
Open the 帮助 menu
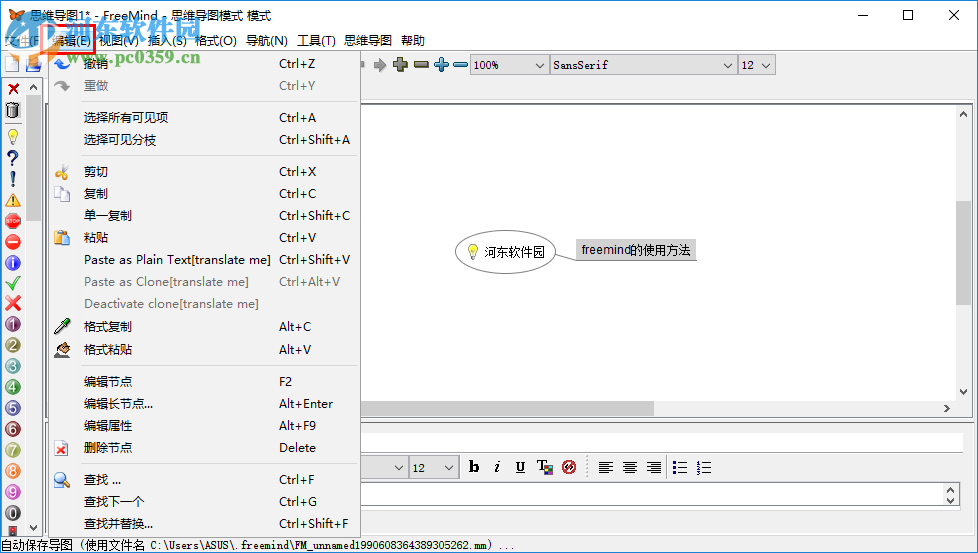413,41
